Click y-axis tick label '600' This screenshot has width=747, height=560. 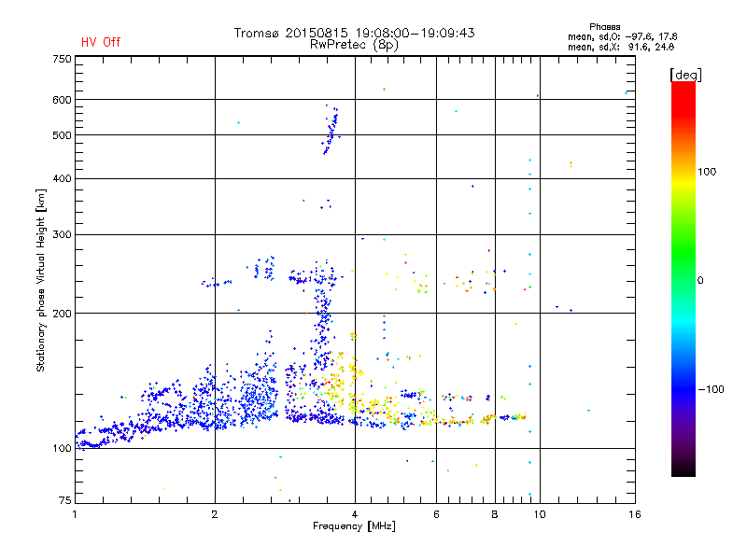pos(63,100)
